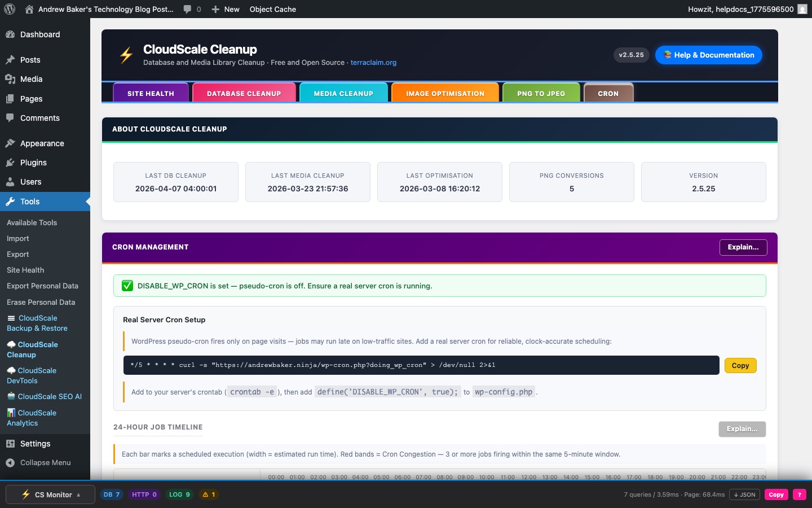Copy the cron command with yellow Copy button

coord(740,365)
